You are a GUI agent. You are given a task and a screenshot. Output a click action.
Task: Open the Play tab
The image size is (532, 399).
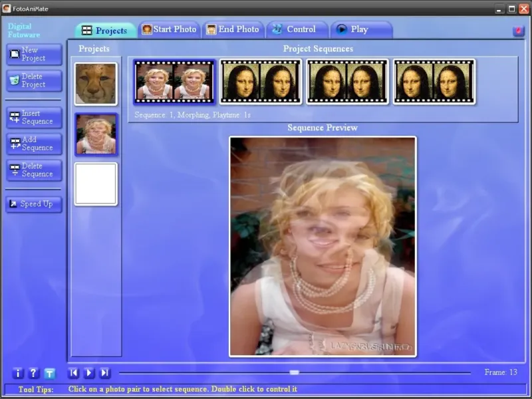361,29
